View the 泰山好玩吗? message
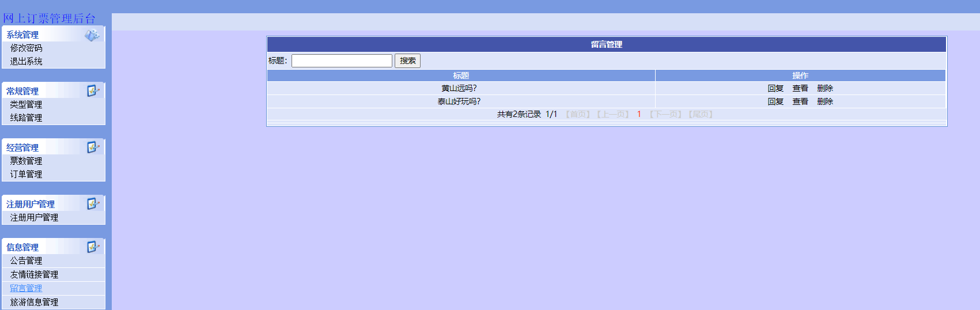Screen dimensions: 980x310 pyautogui.click(x=800, y=101)
